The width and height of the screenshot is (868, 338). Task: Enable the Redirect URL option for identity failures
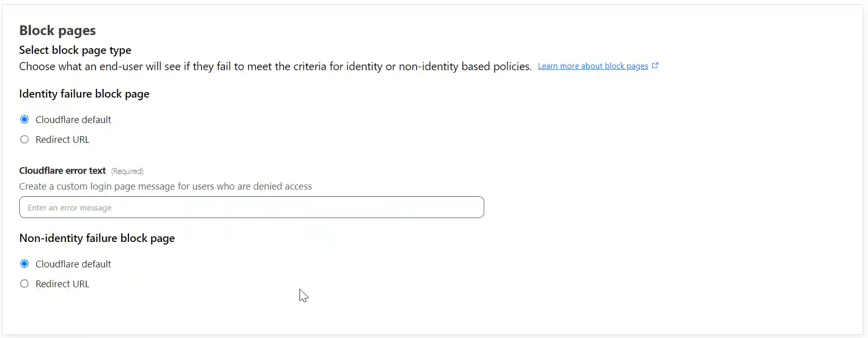click(x=24, y=139)
